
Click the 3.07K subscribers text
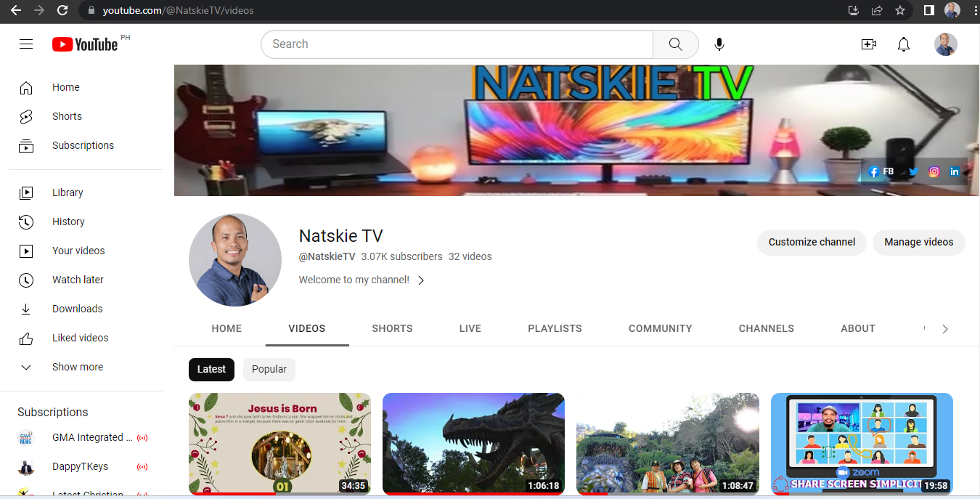(x=401, y=257)
